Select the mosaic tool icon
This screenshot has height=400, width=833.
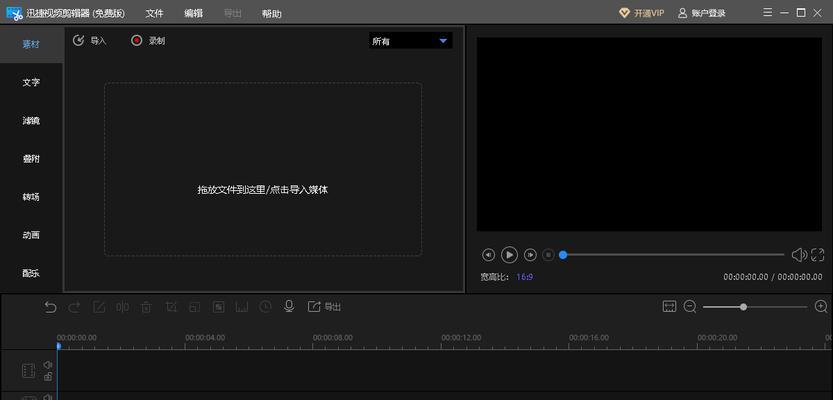point(218,307)
